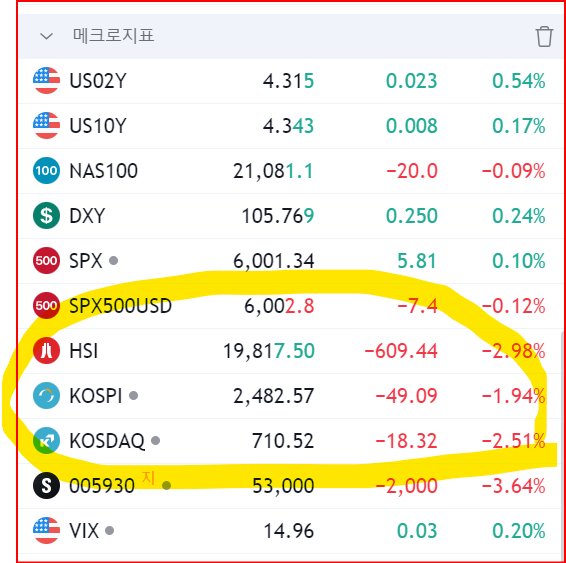Click the gray status dot beside SPX
The height and width of the screenshot is (563, 566).
(113, 260)
